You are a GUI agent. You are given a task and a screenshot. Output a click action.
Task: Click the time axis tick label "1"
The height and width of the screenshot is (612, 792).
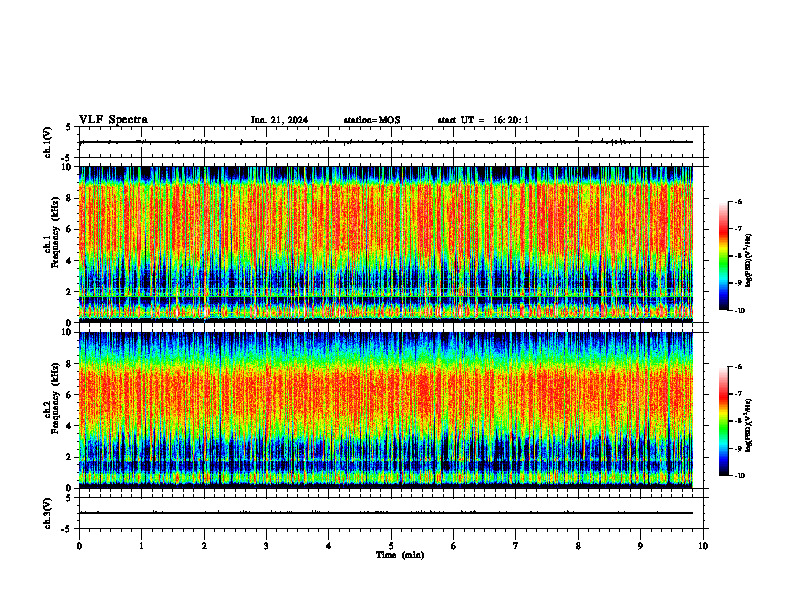click(x=141, y=546)
